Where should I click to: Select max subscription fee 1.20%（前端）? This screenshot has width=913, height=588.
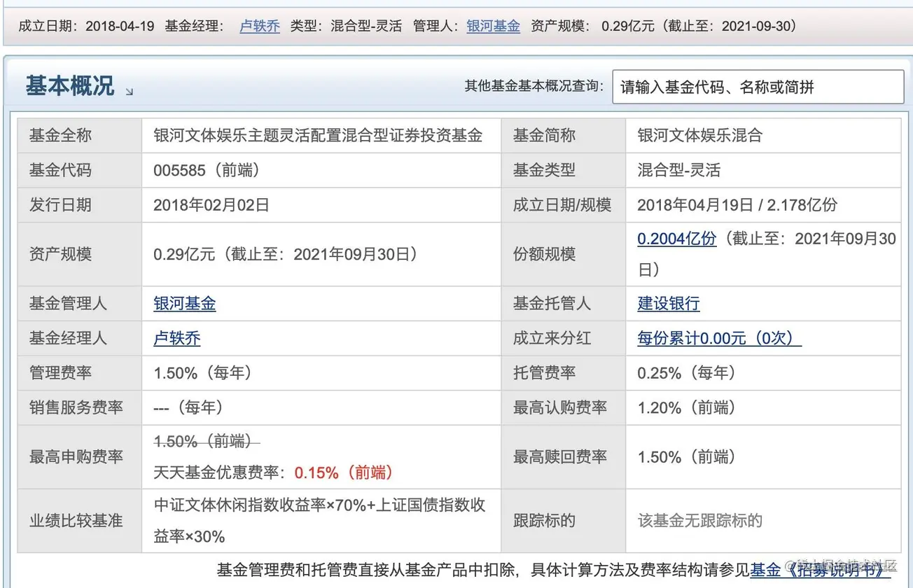tap(686, 407)
